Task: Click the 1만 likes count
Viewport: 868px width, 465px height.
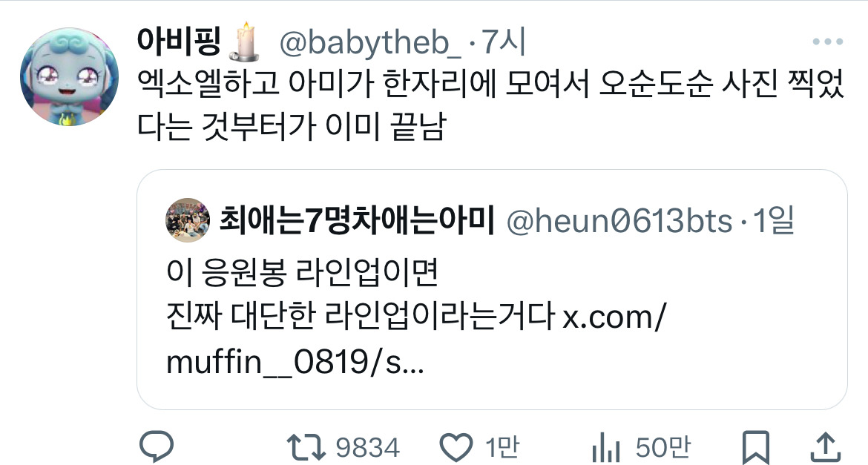Action: click(503, 447)
